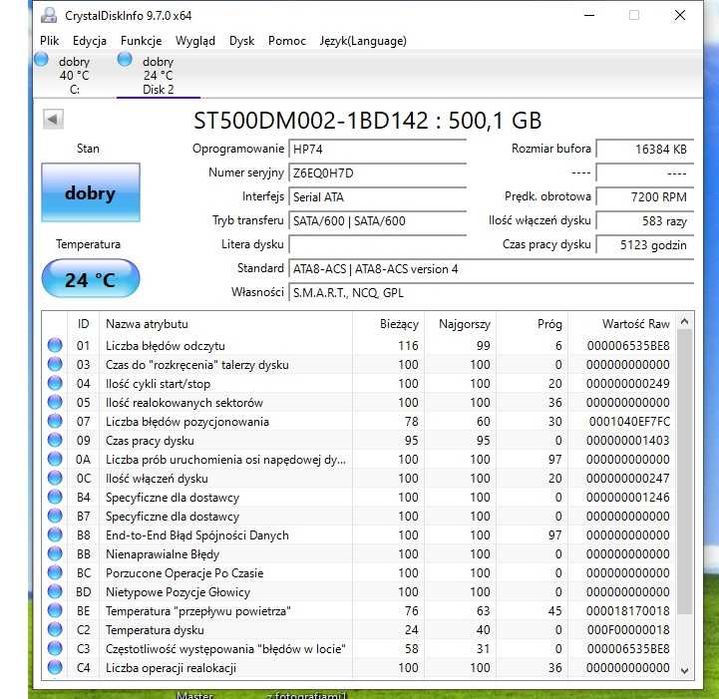This screenshot has height=699, width=719.
Task: Click the empty Litera dysku field
Action: click(378, 244)
